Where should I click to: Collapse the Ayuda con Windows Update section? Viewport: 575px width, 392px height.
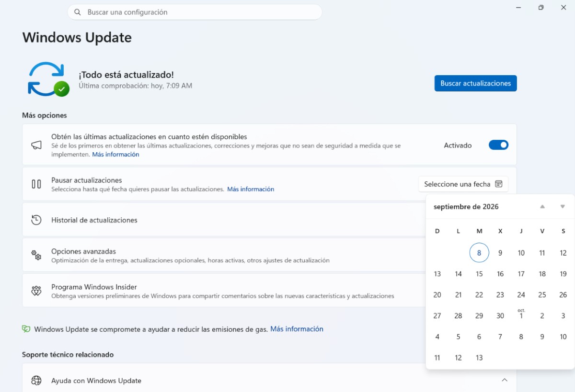(x=505, y=380)
